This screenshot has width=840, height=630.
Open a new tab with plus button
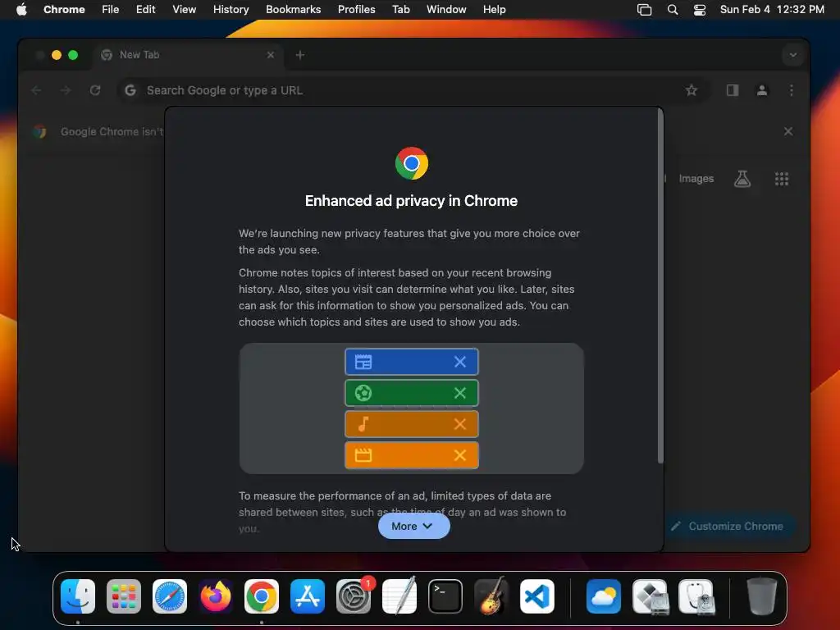click(x=300, y=55)
